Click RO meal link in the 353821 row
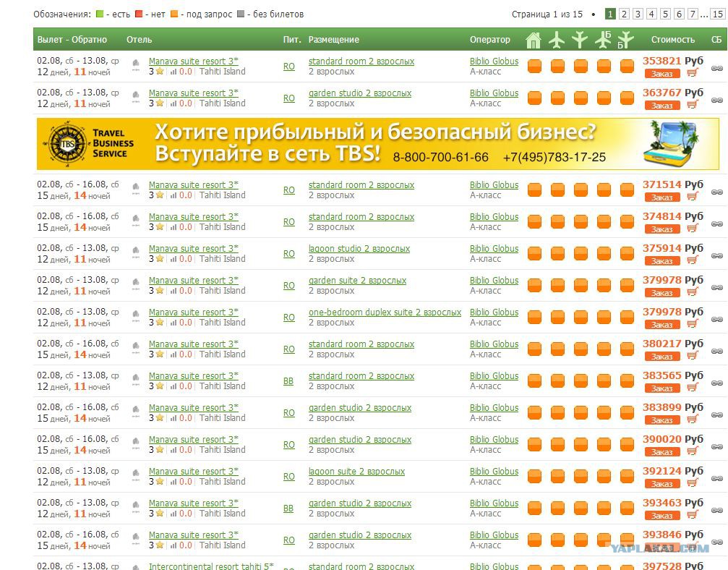The image size is (728, 570). pyautogui.click(x=288, y=67)
